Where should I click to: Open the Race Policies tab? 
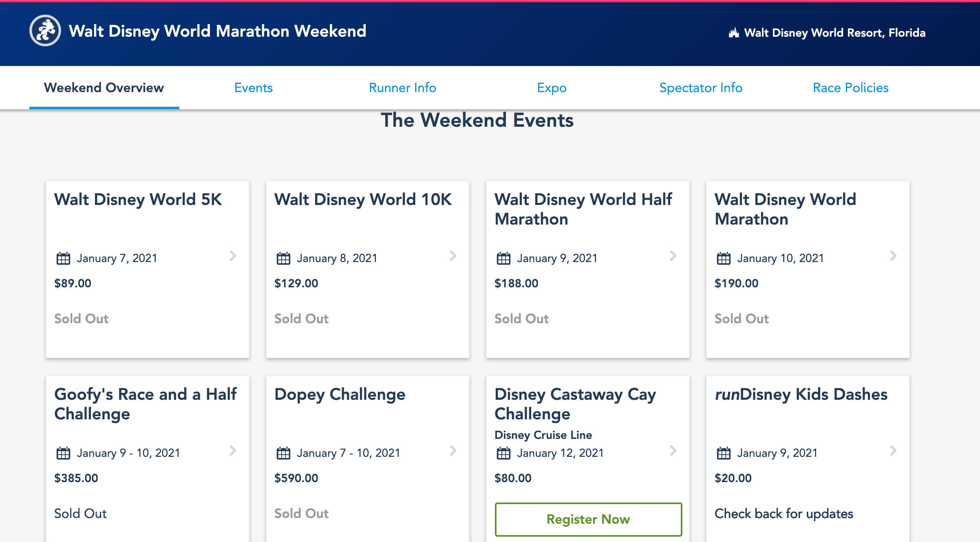pos(850,88)
